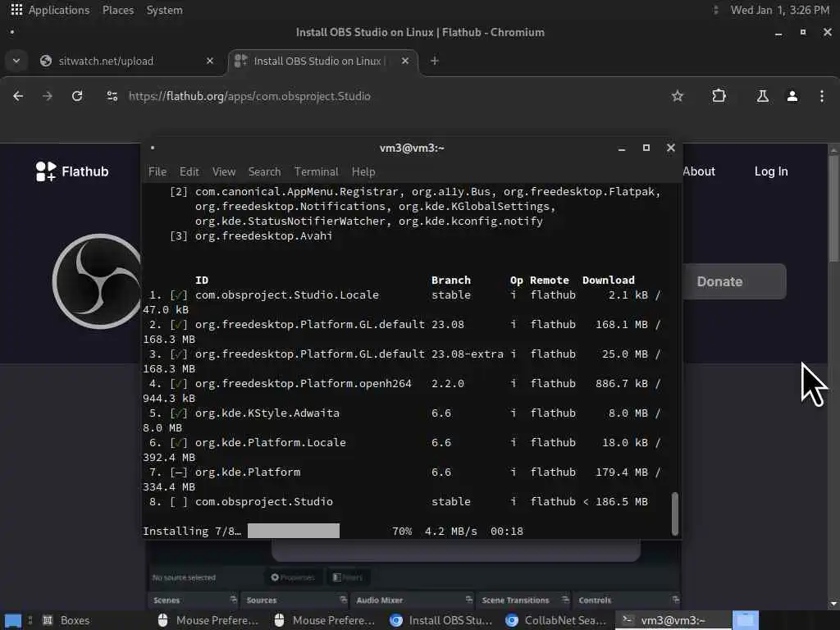Click the Controls panel in OBS preview
The height and width of the screenshot is (630, 840).
pyautogui.click(x=628, y=600)
